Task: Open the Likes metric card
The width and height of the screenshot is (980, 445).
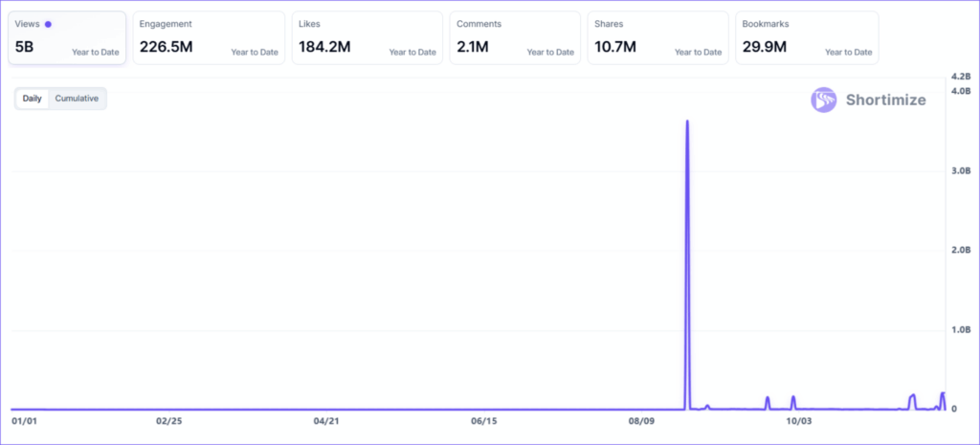Action: 367,38
